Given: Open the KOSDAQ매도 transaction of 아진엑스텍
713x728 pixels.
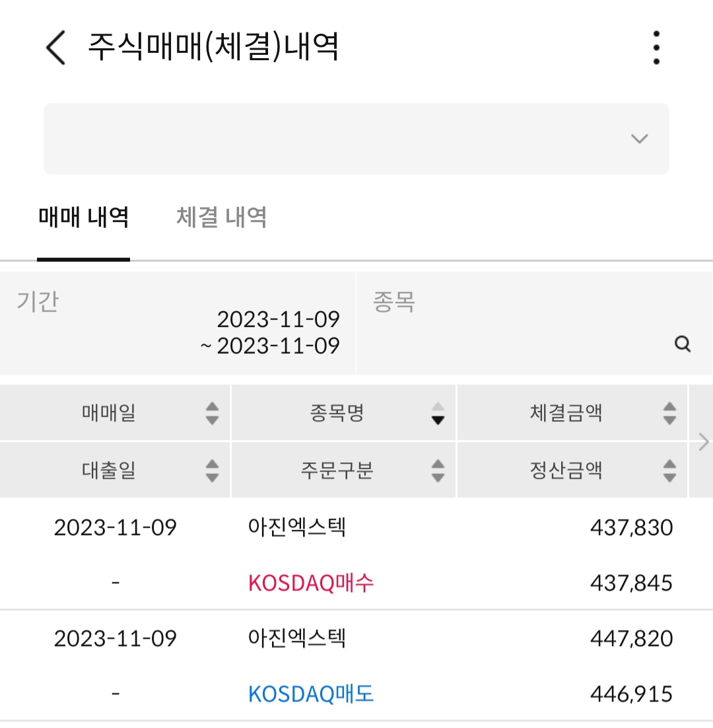Looking at the screenshot, I should point(310,694).
